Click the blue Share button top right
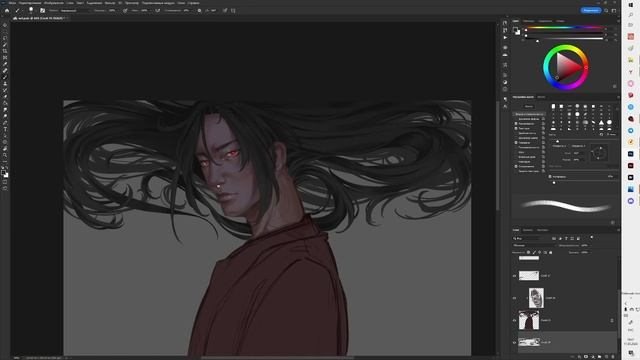 pyautogui.click(x=591, y=10)
